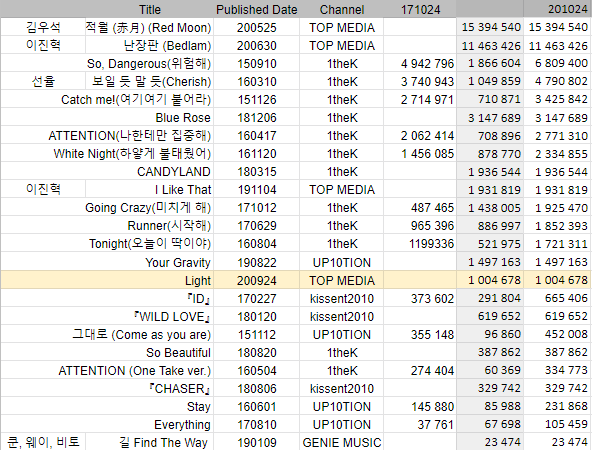Image resolution: width=592 pixels, height=450 pixels.
Task: Click the WILD LOVE title cell
Action: point(107,316)
